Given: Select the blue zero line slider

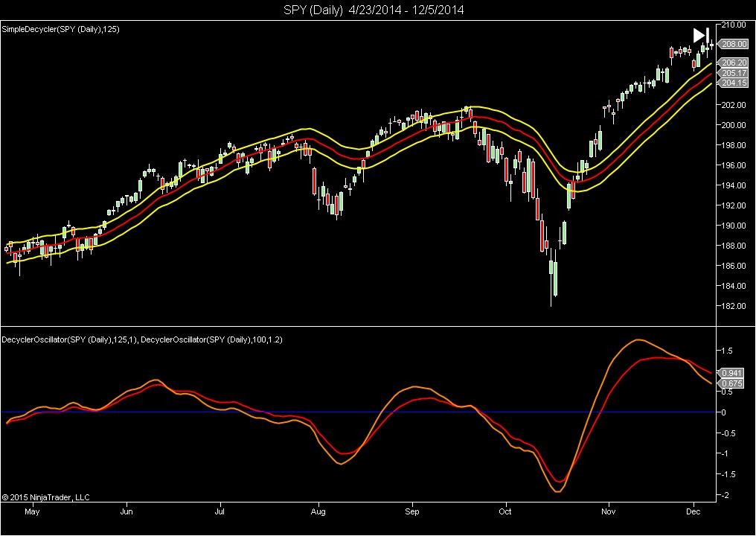Looking at the screenshot, I should click(298, 410).
